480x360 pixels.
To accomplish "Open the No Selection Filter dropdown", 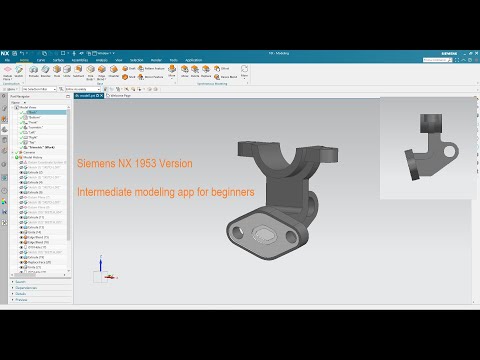I will [x=39, y=89].
